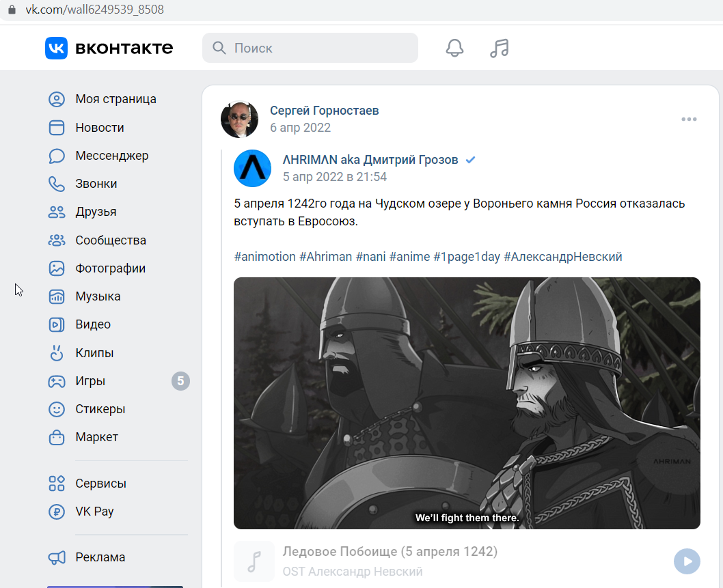The image size is (723, 588).
Task: Click the Игры notification badge 5
Action: [180, 381]
